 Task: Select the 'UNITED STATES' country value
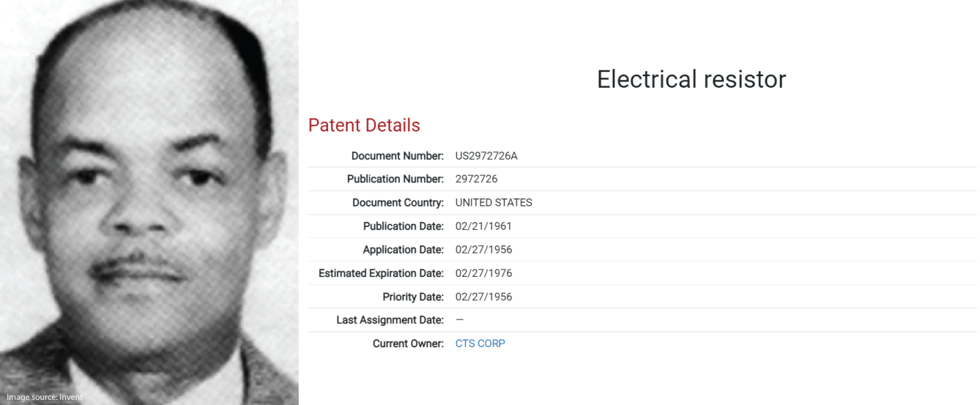(494, 203)
